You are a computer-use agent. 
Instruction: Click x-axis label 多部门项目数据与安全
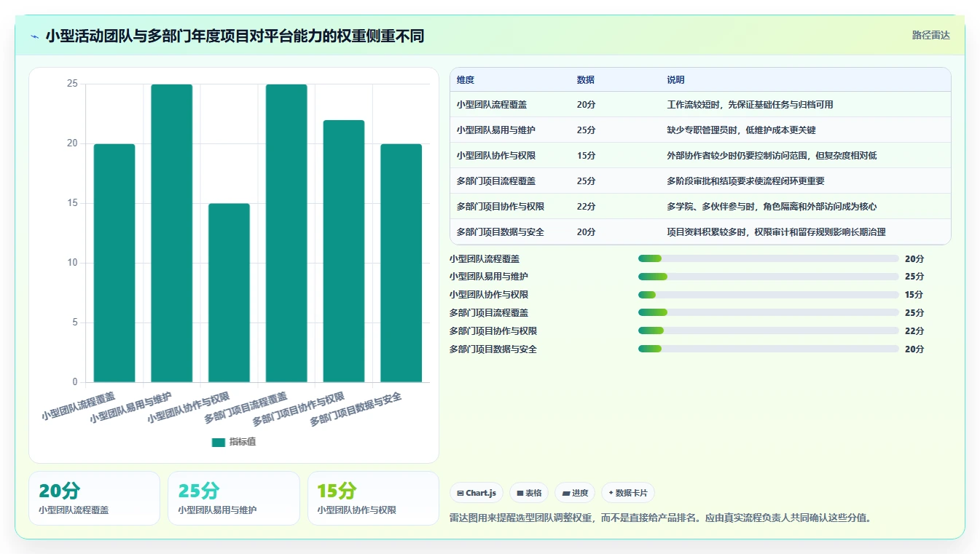pos(356,410)
